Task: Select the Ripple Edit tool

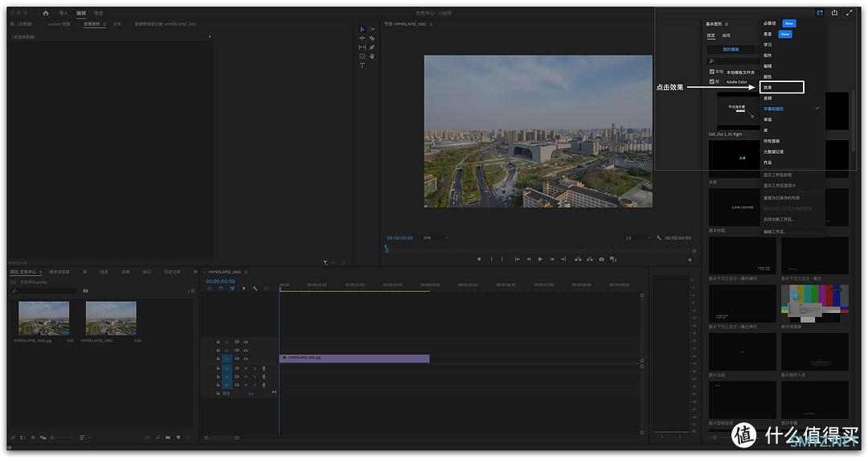Action: pyautogui.click(x=362, y=39)
